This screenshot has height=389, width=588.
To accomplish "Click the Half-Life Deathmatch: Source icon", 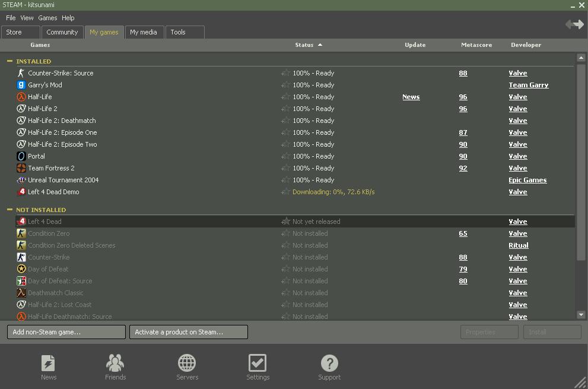I will click(21, 317).
